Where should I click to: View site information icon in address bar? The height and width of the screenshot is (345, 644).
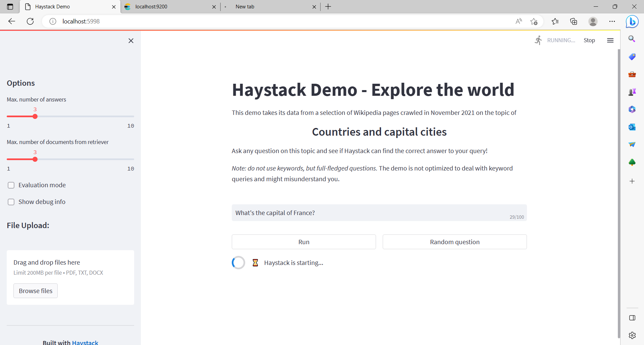tap(53, 21)
